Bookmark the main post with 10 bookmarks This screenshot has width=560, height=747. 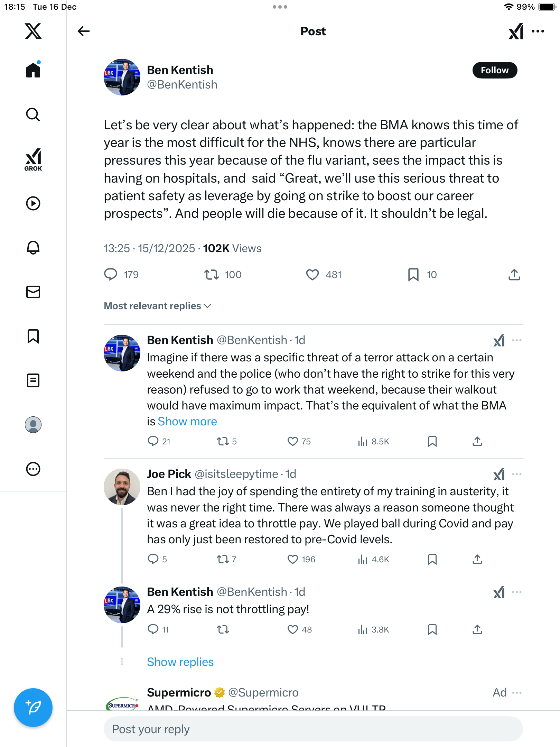pos(413,275)
